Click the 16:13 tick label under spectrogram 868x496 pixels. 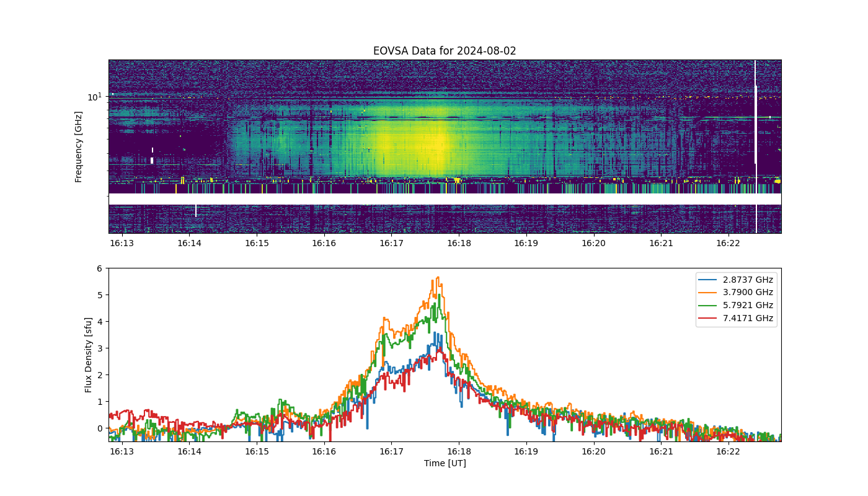[x=122, y=243]
